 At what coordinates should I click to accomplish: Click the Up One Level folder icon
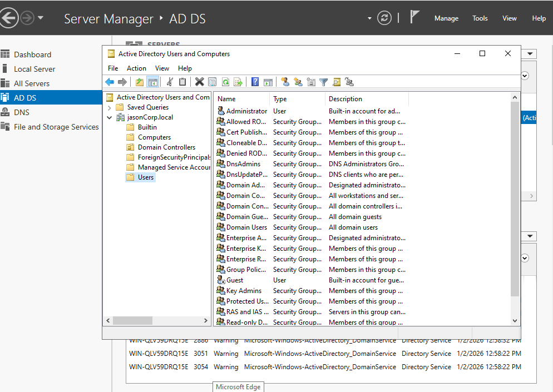point(139,82)
